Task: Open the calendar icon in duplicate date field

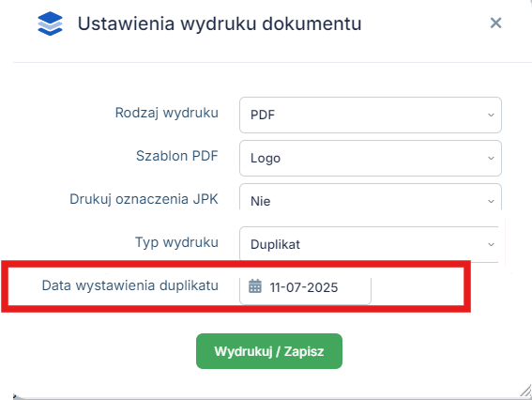Action: coord(255,286)
